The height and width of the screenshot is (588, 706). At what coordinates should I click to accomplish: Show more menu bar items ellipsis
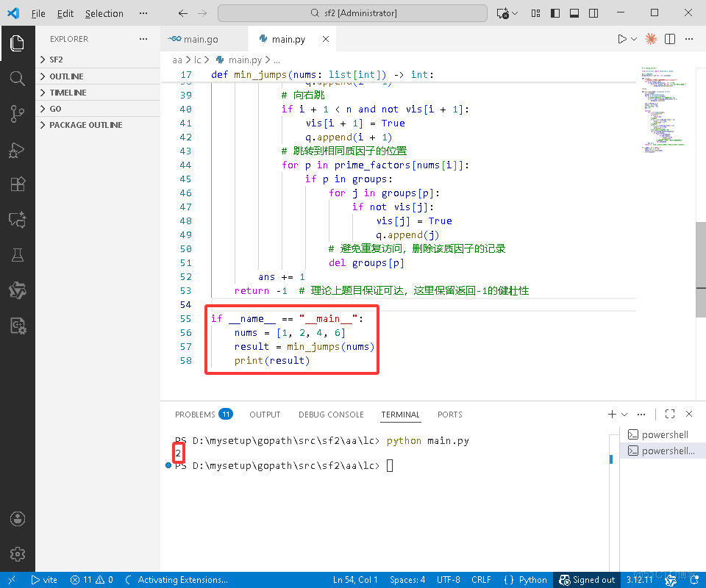point(143,13)
